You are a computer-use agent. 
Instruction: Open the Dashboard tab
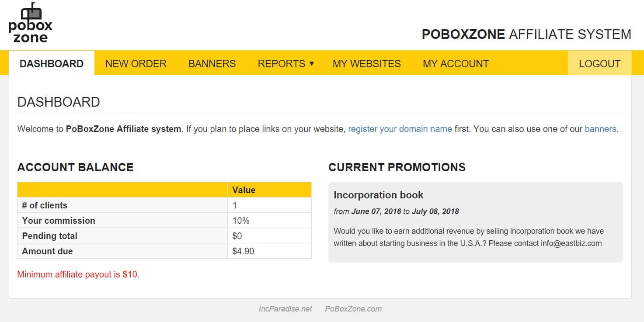pyautogui.click(x=52, y=63)
